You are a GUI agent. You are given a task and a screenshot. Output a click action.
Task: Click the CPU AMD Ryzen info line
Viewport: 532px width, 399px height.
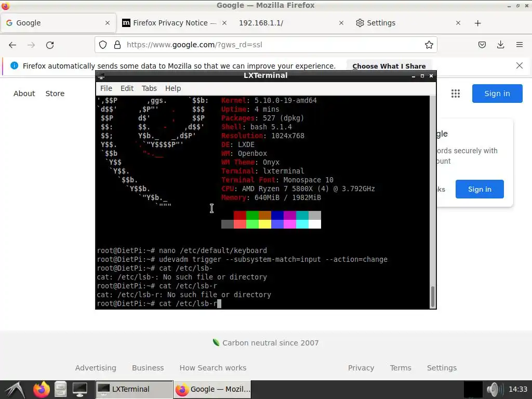[298, 189]
